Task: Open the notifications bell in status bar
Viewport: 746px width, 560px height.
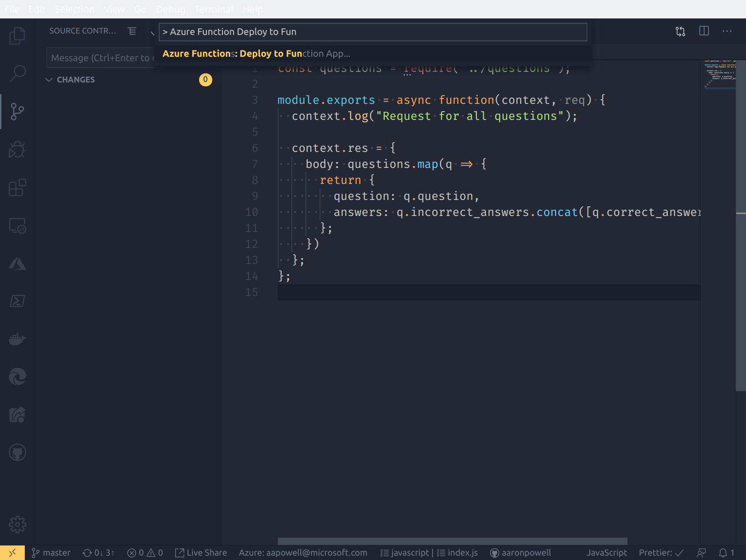Action: click(x=727, y=553)
